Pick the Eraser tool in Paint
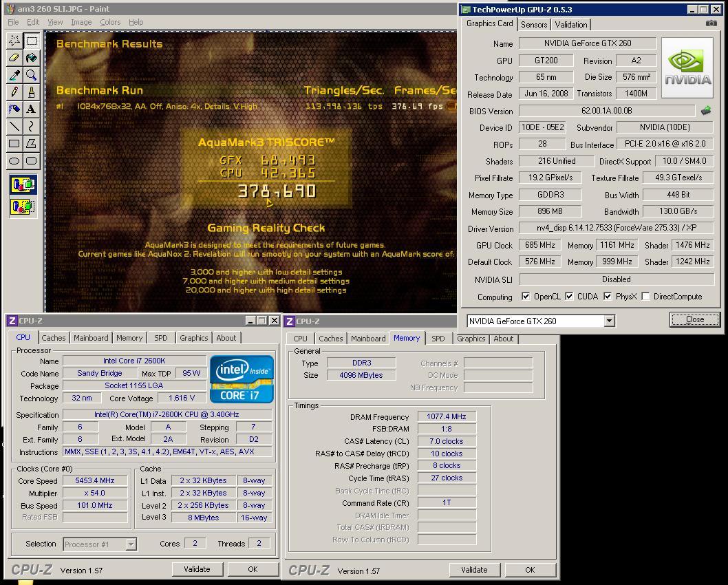Image resolution: width=728 pixels, height=585 pixels. (14, 58)
